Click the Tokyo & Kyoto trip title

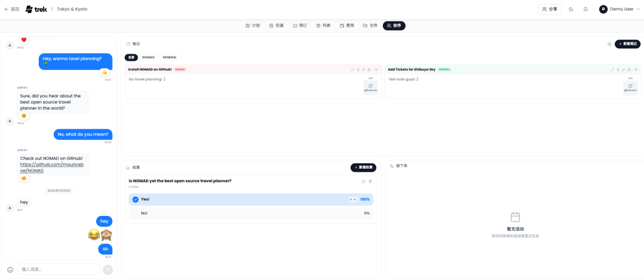coord(72,9)
